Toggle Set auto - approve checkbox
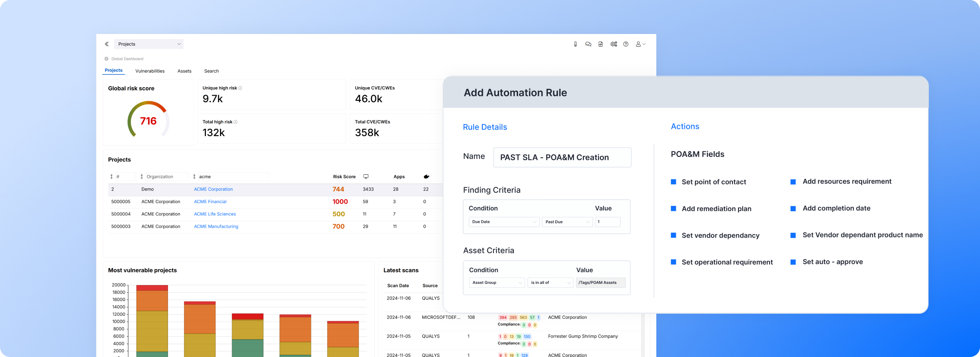This screenshot has height=357, width=980. pos(793,262)
